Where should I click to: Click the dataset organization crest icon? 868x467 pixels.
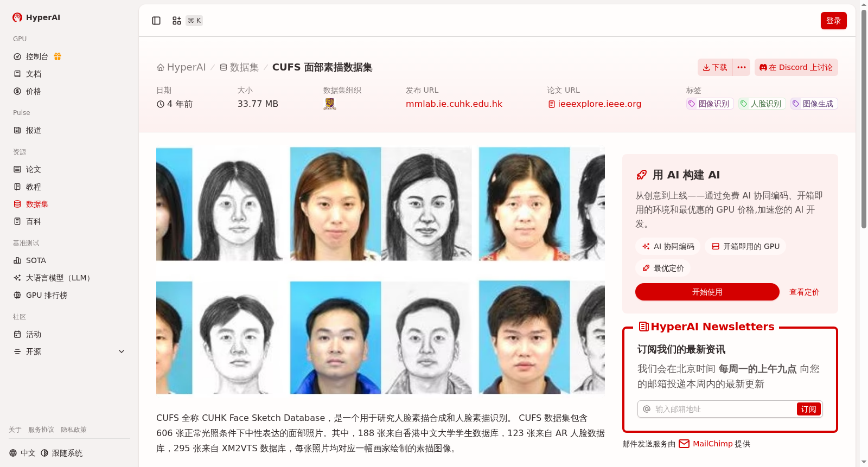point(330,104)
